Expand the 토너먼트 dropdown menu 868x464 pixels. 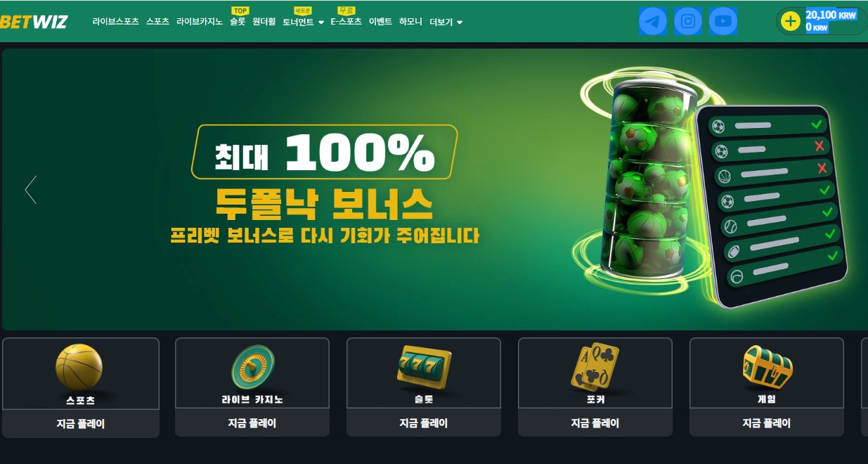tap(303, 22)
